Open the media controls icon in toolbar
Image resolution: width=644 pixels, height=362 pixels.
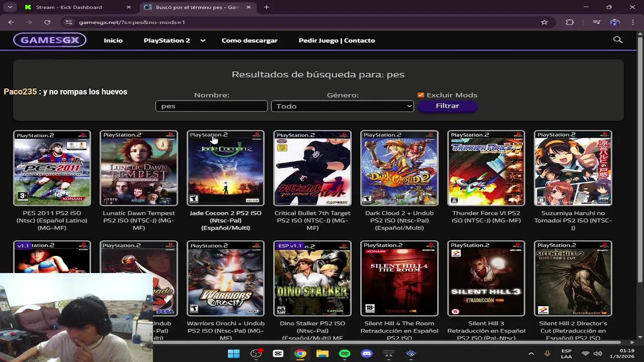[x=597, y=22]
